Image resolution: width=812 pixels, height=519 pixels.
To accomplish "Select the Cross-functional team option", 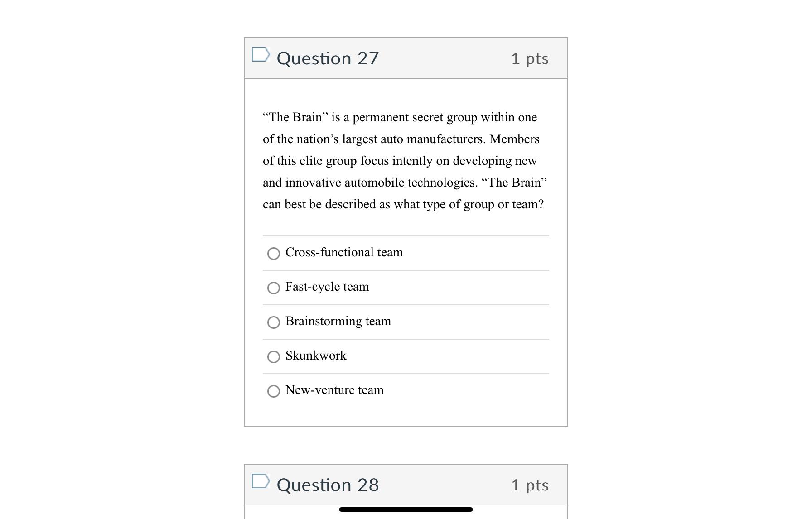I will (273, 254).
